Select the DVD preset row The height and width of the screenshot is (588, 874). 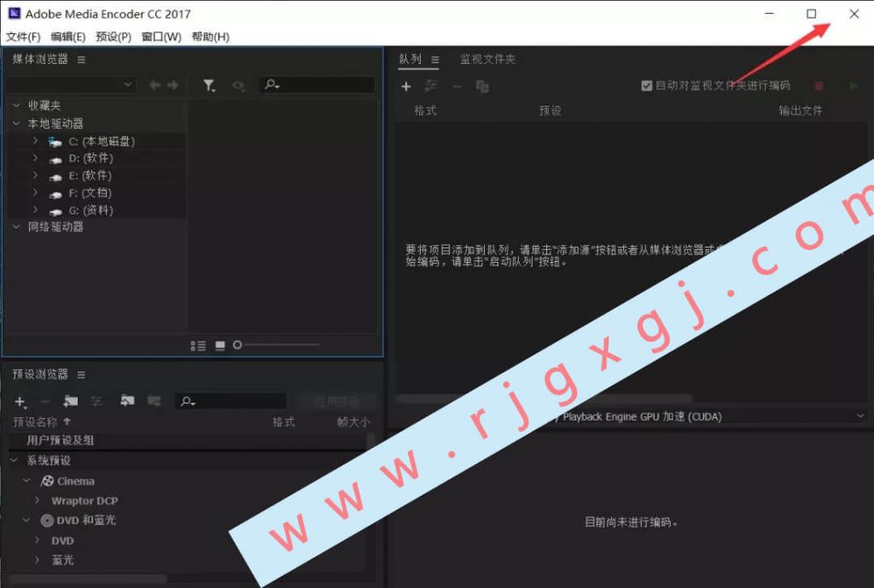point(189,540)
